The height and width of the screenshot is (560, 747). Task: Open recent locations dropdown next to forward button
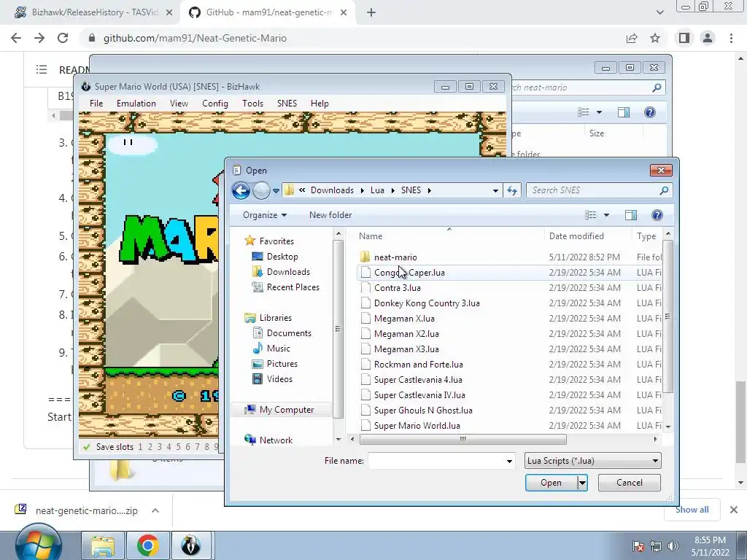pos(276,191)
